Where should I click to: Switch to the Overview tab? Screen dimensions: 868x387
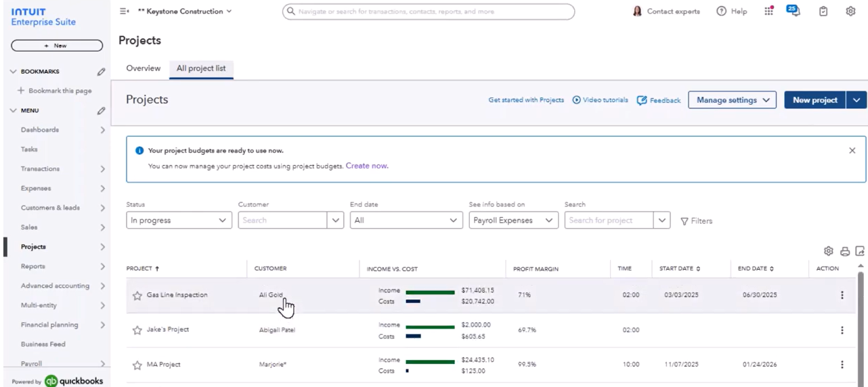[143, 68]
